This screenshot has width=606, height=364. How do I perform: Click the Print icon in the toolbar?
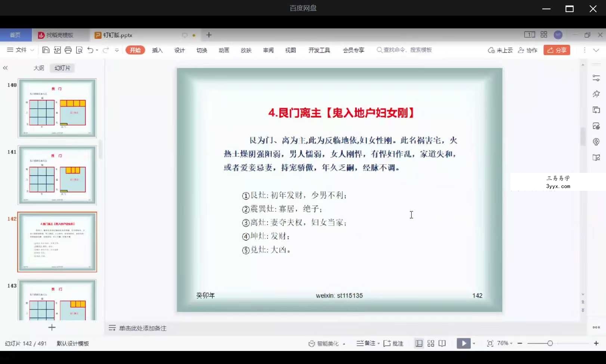68,50
